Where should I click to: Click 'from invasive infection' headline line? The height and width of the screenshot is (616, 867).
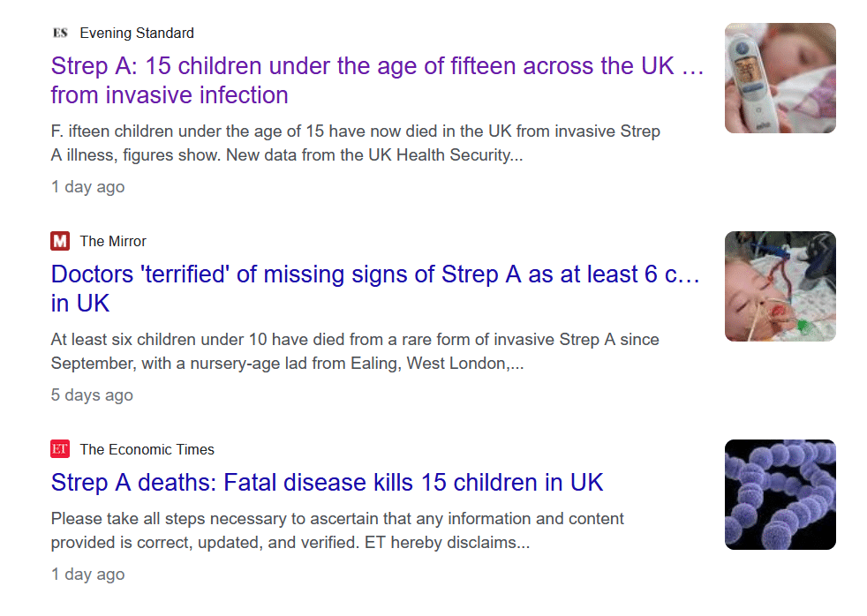(170, 95)
